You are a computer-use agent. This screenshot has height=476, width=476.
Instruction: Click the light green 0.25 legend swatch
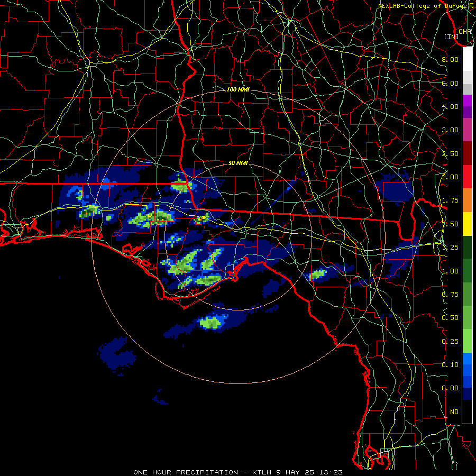pos(467,341)
